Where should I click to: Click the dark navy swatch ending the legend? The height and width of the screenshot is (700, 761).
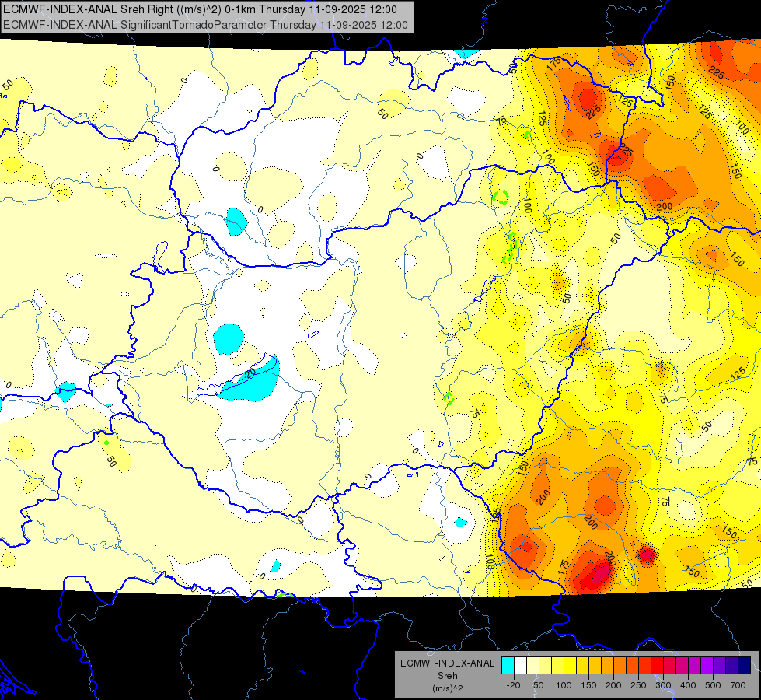[x=745, y=665]
